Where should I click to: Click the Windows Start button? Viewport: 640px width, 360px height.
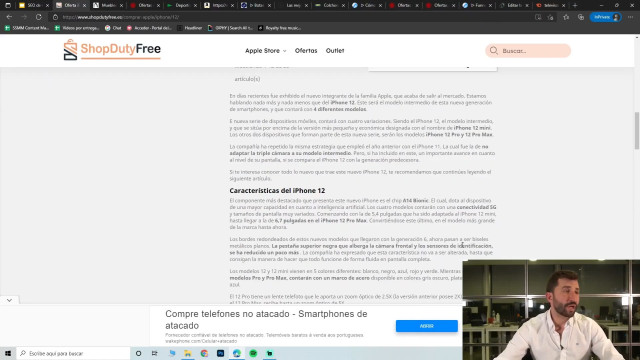(8, 353)
